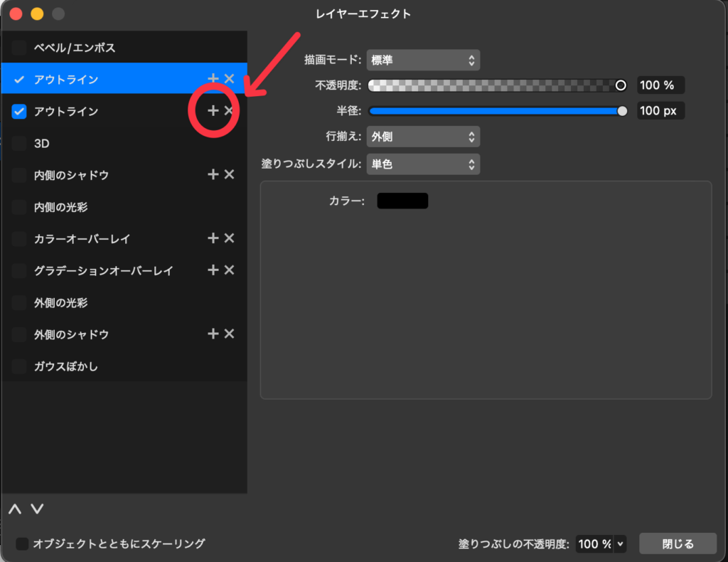Add another 内側のシャドウ effect with plus icon
Viewport: 728px width, 562px height.
213,174
